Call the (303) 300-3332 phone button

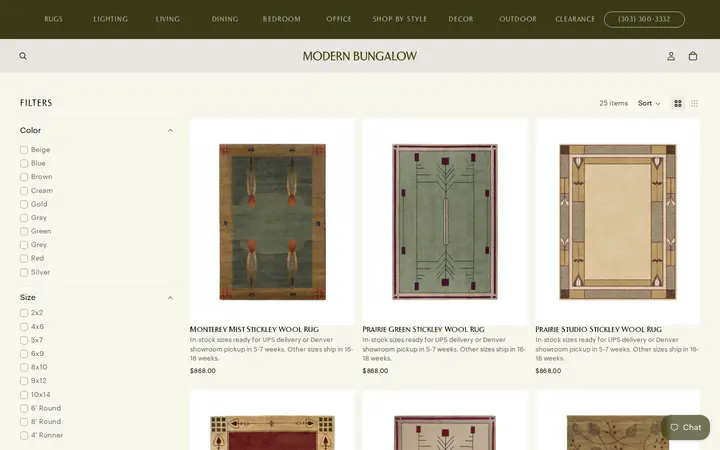(x=644, y=19)
